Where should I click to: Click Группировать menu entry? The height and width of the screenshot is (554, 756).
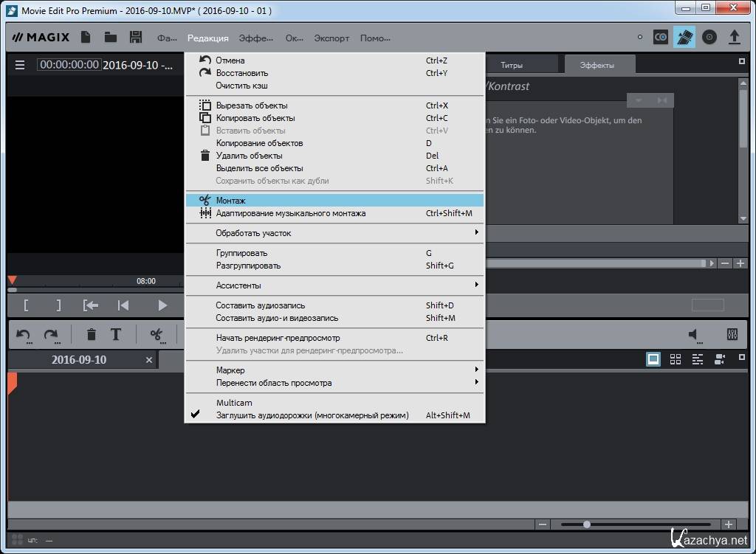click(241, 253)
